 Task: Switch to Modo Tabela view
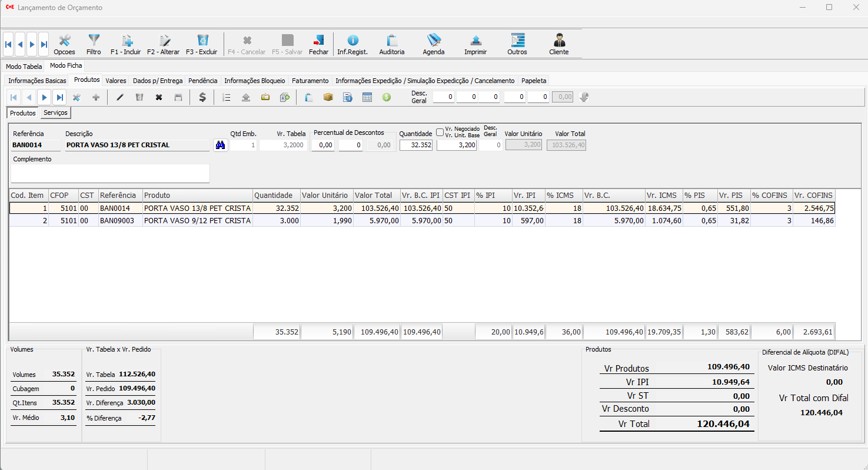point(24,67)
